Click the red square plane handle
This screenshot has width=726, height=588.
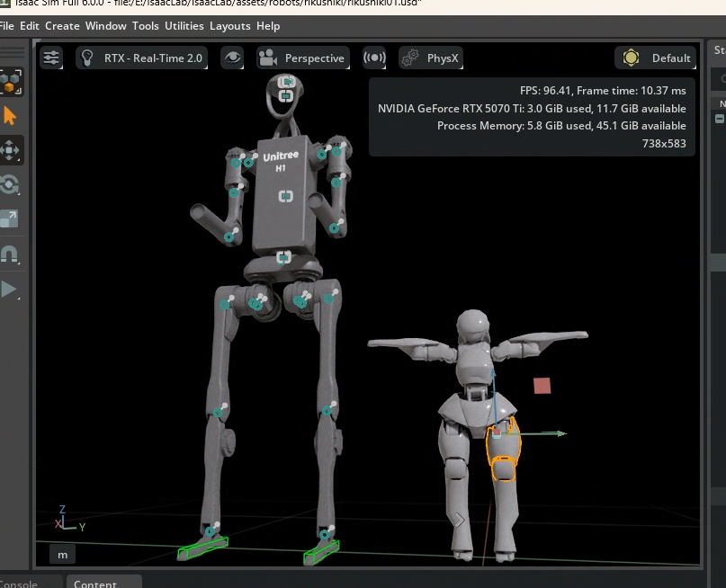[542, 386]
